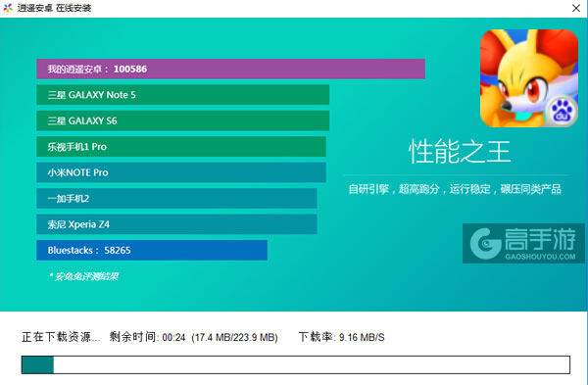This screenshot has height=385, width=588.
Task: Click the 安兔兔评测结果 footnote
Action: point(83,276)
